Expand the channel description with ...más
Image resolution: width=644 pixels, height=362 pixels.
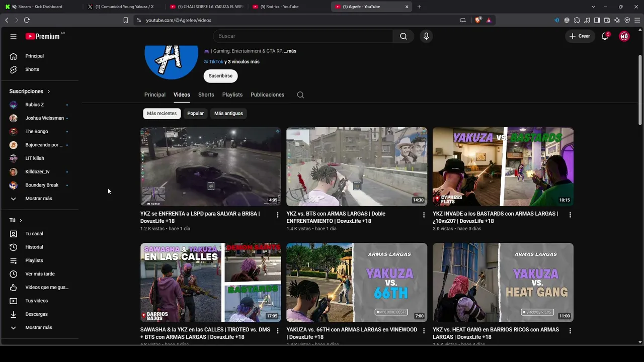[290, 51]
